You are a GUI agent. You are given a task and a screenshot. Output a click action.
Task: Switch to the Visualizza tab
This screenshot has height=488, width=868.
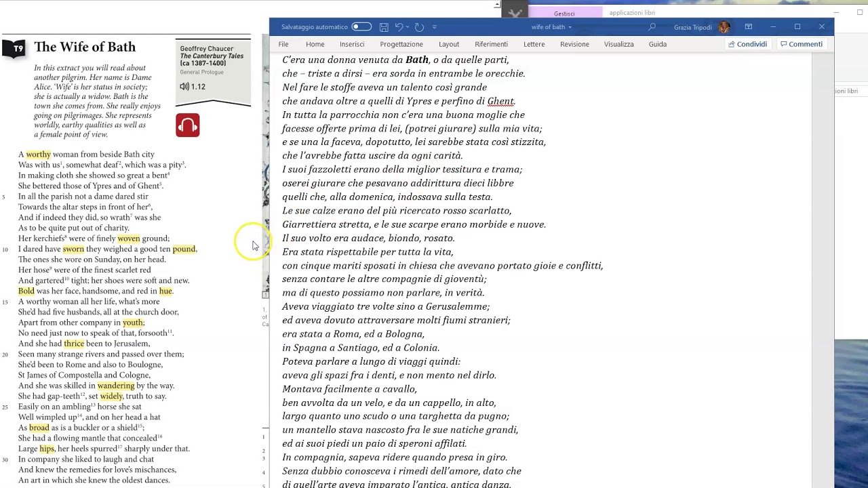618,44
